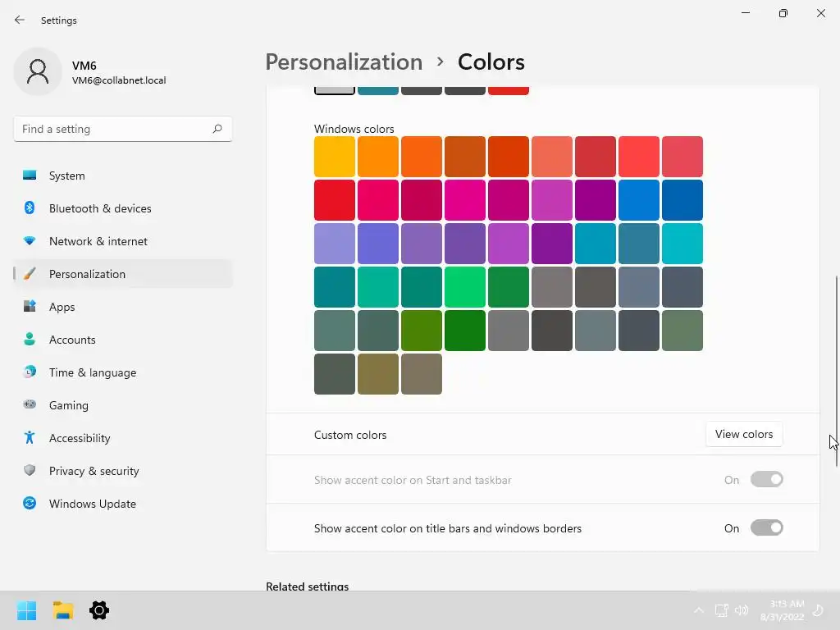Pick the first red swatch in second row
The height and width of the screenshot is (630, 840).
(x=335, y=200)
